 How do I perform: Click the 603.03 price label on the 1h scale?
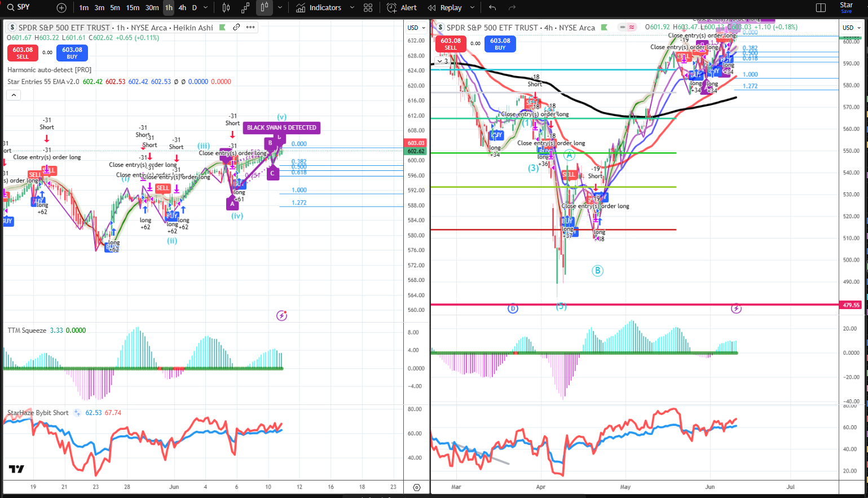tap(416, 143)
